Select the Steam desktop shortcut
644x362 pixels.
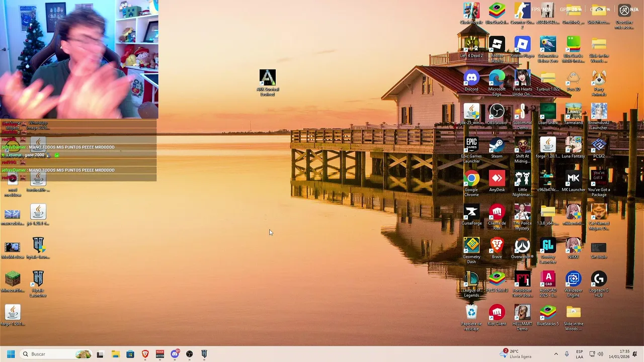tap(497, 148)
